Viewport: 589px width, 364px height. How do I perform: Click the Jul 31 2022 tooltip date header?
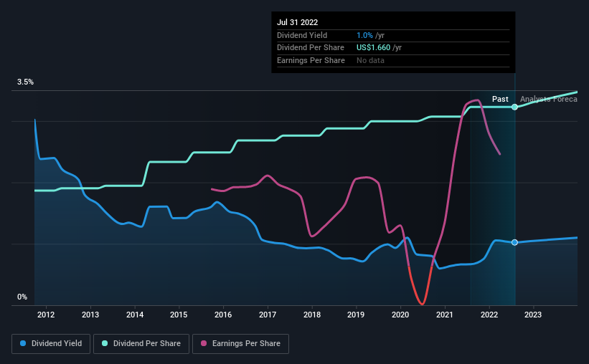click(x=297, y=22)
